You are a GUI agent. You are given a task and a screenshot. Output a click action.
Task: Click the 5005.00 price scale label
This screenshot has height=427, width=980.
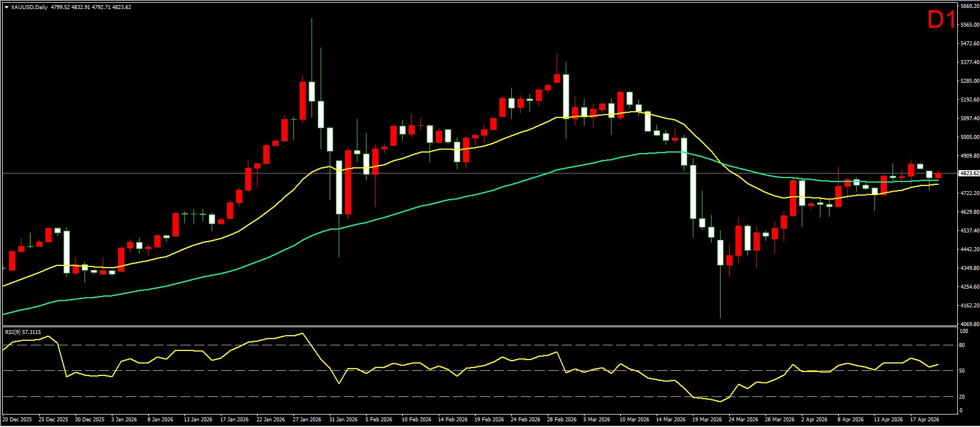click(970, 137)
